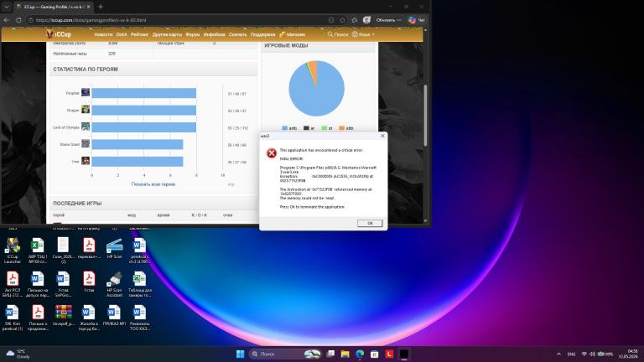This screenshot has width=644, height=362.
Task: Click the red L app on the taskbar
Action: (389, 354)
